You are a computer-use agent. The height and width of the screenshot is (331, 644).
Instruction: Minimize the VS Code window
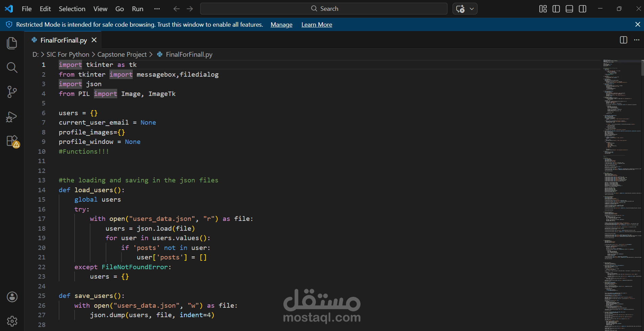click(x=600, y=9)
